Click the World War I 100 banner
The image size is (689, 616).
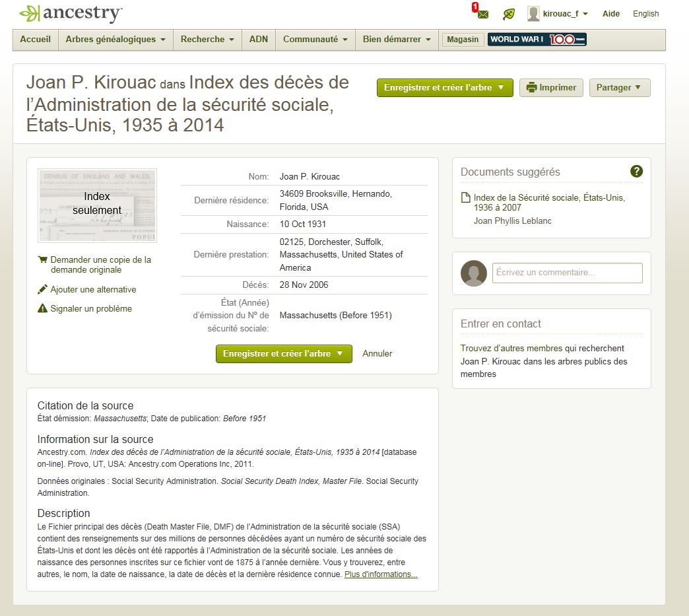[x=537, y=40]
